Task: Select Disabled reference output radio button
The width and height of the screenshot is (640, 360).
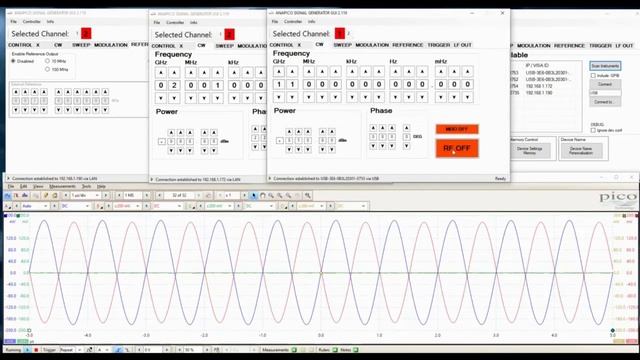Action: (x=13, y=61)
